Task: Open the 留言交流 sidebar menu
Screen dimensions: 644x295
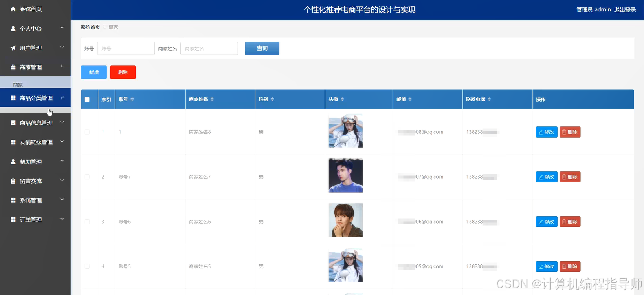Action: coord(35,181)
